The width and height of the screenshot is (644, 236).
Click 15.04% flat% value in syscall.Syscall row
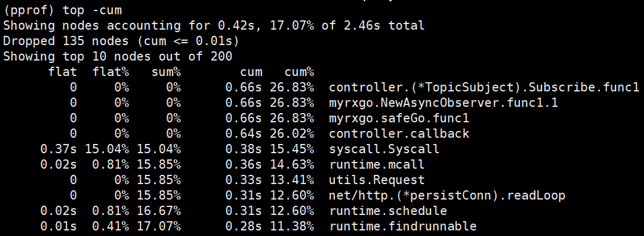pyautogui.click(x=107, y=149)
